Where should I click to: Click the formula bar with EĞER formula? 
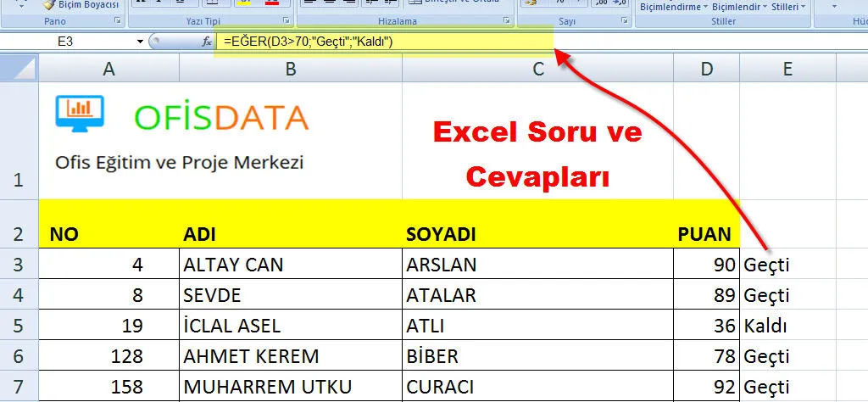[x=381, y=41]
